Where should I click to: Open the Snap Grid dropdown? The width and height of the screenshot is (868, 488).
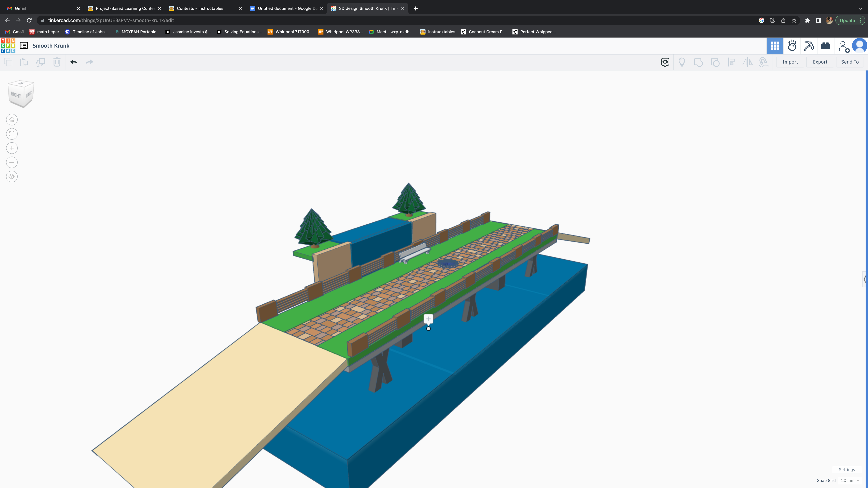tap(850, 481)
